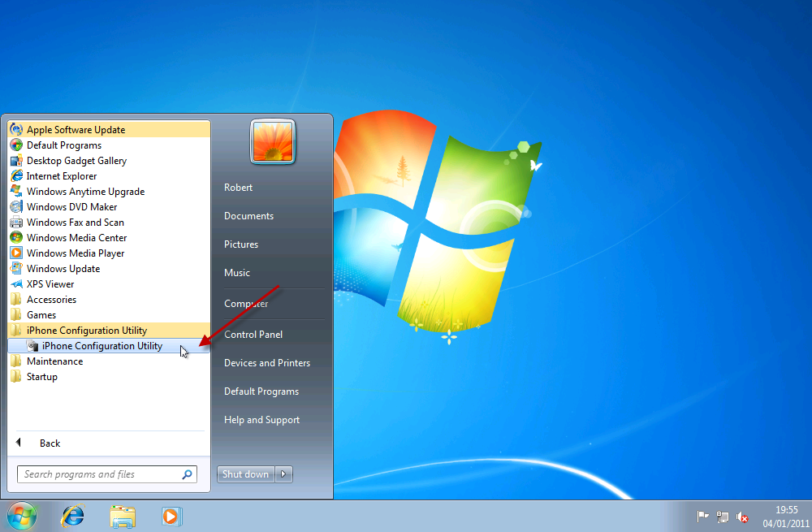Launch Windows Media Center

[x=76, y=238]
